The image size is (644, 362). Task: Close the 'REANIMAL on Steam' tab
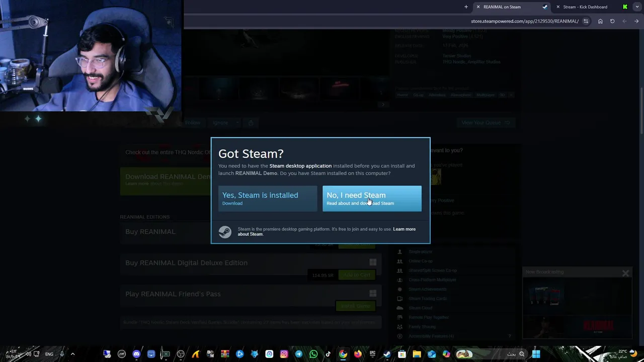click(x=478, y=7)
